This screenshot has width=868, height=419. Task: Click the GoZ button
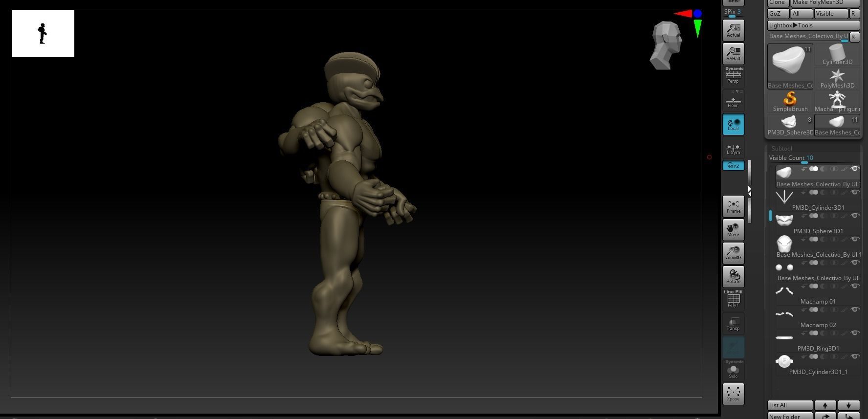[x=778, y=14]
